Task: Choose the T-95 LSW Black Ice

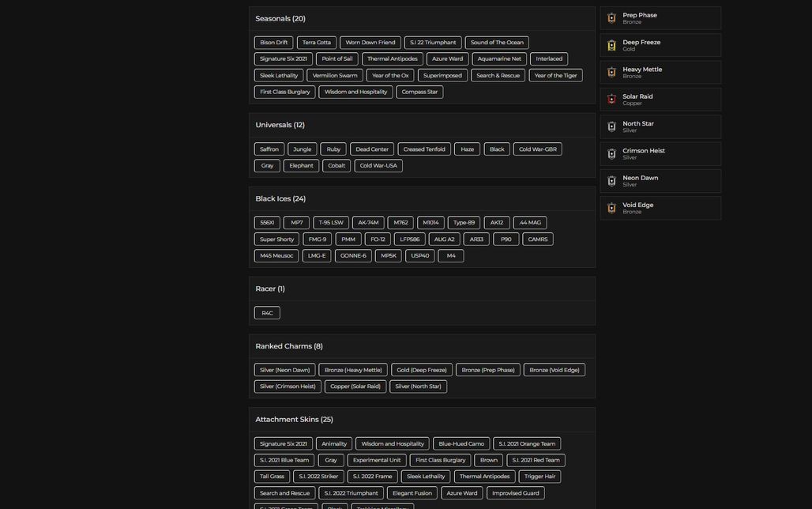Action: click(x=331, y=223)
